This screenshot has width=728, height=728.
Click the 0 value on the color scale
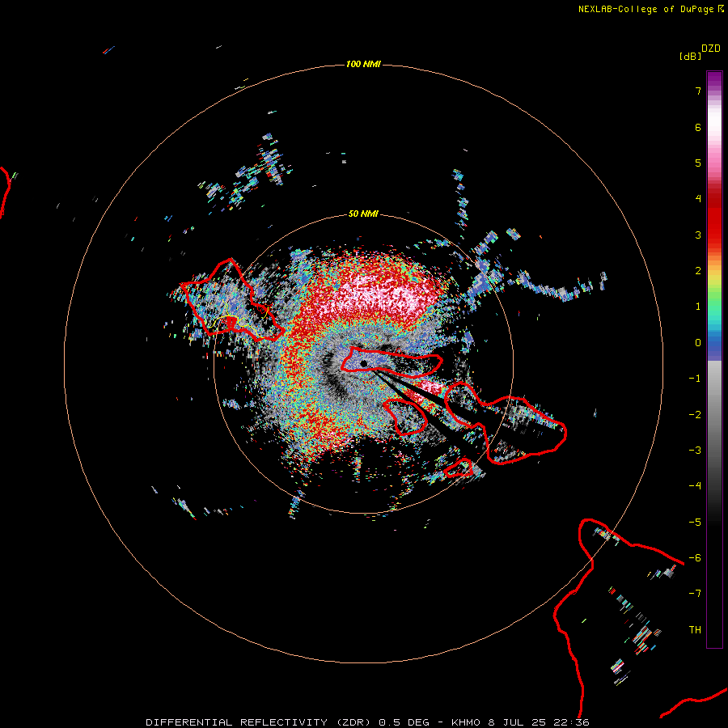pyautogui.click(x=698, y=343)
